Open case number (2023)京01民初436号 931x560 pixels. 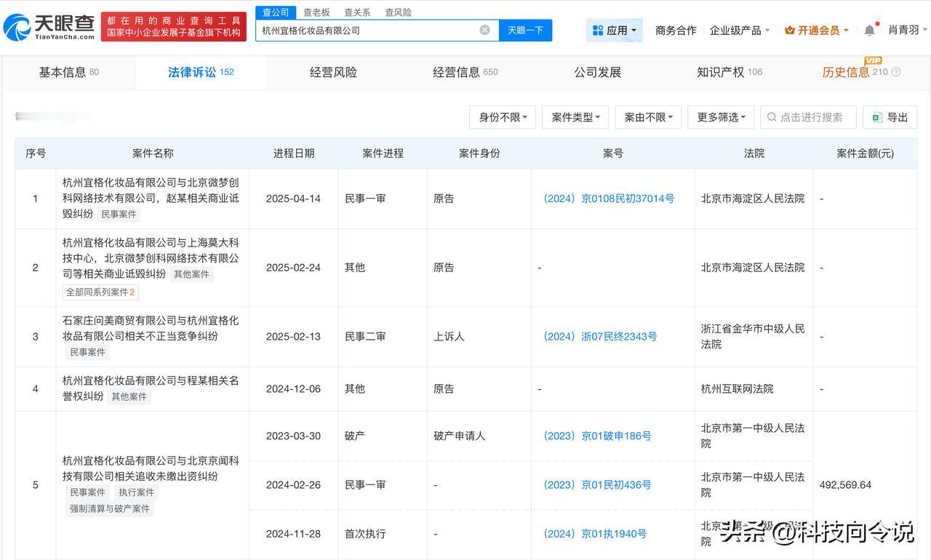[x=597, y=485]
